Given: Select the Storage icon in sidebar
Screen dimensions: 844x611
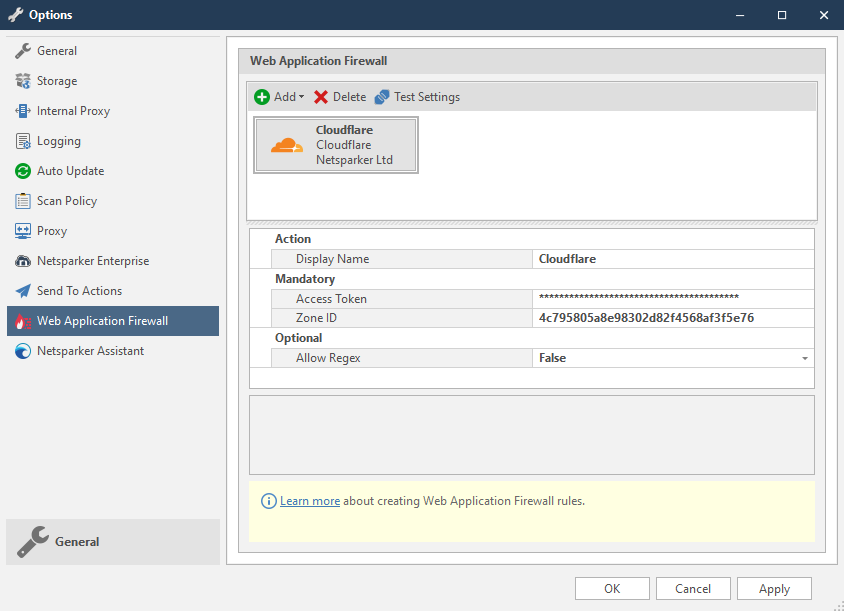Looking at the screenshot, I should (23, 81).
